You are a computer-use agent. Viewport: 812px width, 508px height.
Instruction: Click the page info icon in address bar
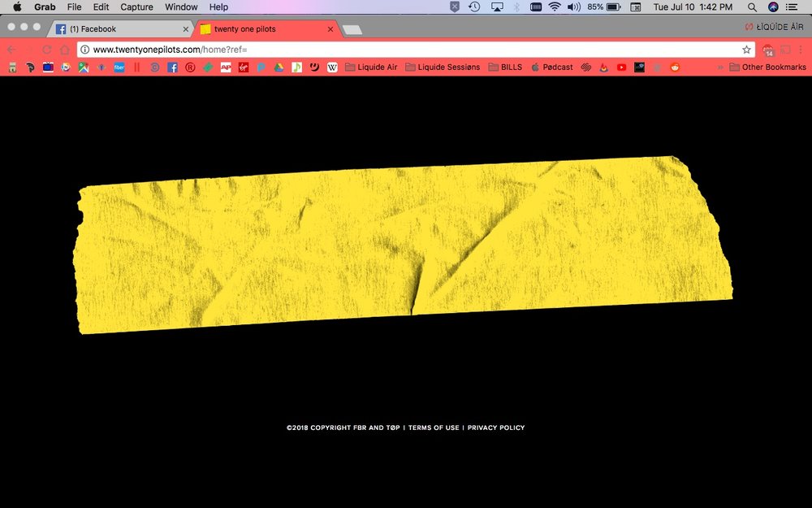coord(86,49)
